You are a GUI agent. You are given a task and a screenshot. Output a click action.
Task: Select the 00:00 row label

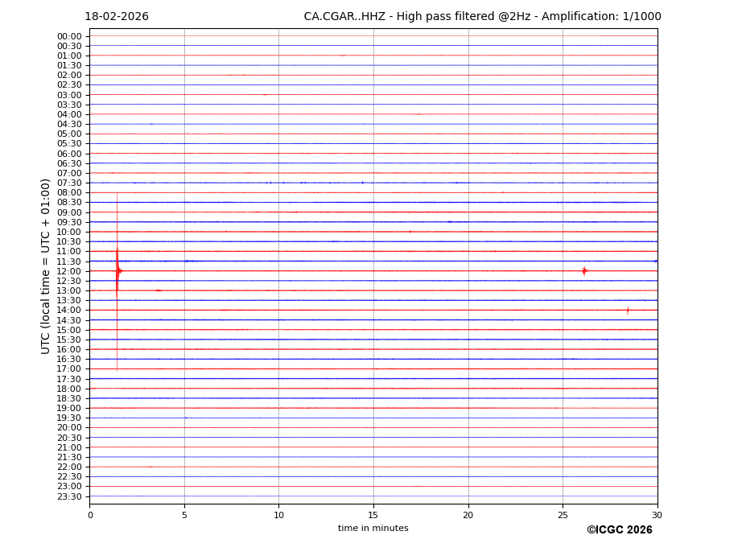(x=69, y=36)
